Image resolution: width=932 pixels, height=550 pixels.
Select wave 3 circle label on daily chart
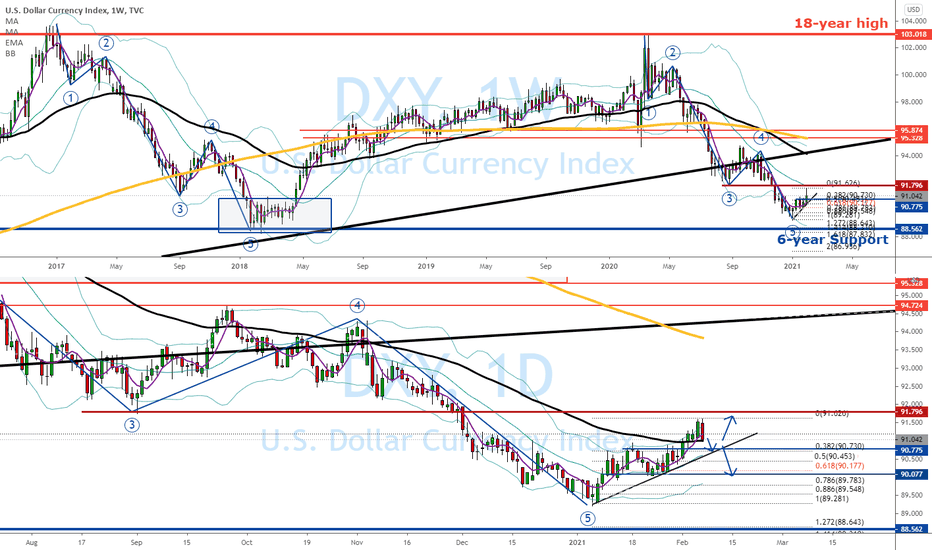click(x=132, y=425)
